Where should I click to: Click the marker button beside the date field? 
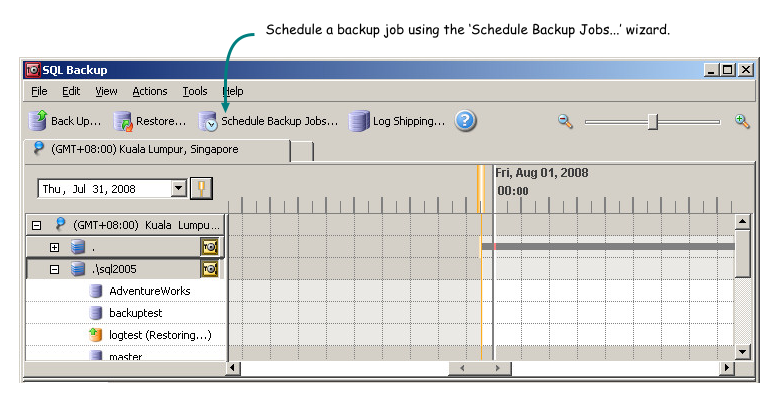201,188
